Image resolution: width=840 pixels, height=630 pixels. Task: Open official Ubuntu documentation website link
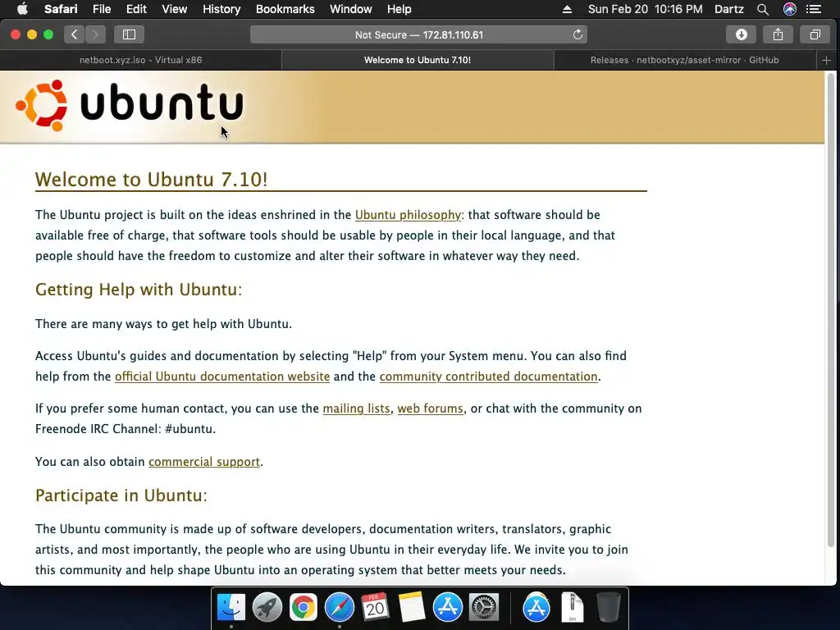pos(222,377)
